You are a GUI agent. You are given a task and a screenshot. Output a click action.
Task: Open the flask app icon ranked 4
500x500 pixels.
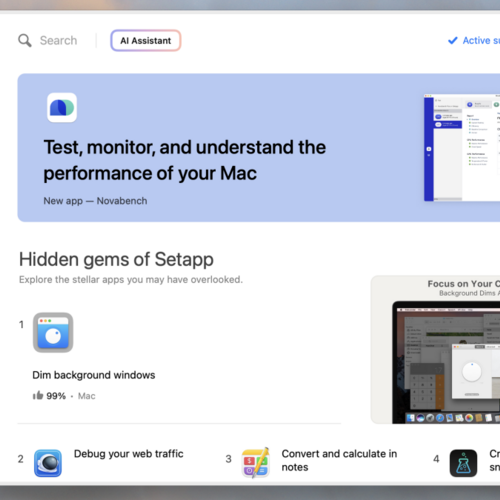463,463
